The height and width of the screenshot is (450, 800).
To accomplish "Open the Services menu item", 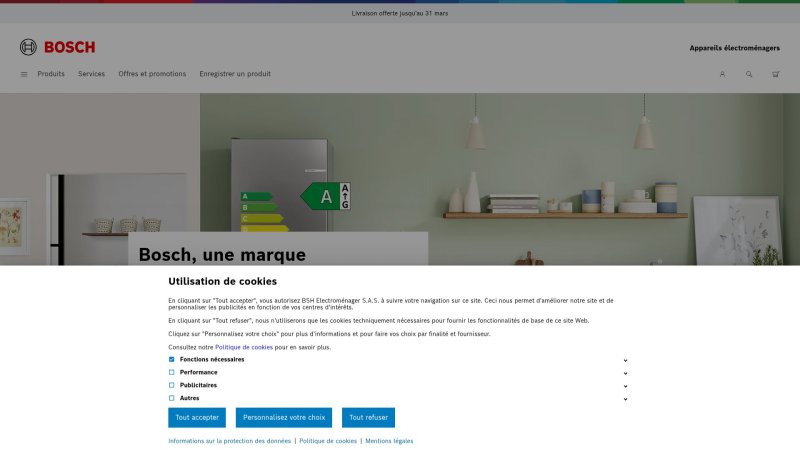I will (91, 74).
